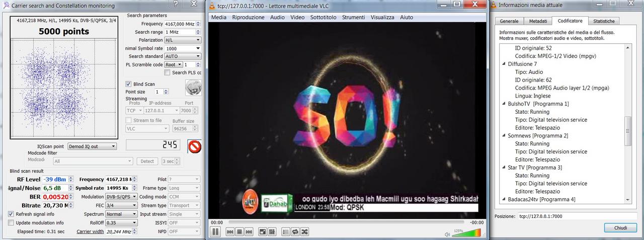This screenshot has width=644, height=240.
Task: Open minimal Symbol rate dropdown
Action: click(x=183, y=48)
